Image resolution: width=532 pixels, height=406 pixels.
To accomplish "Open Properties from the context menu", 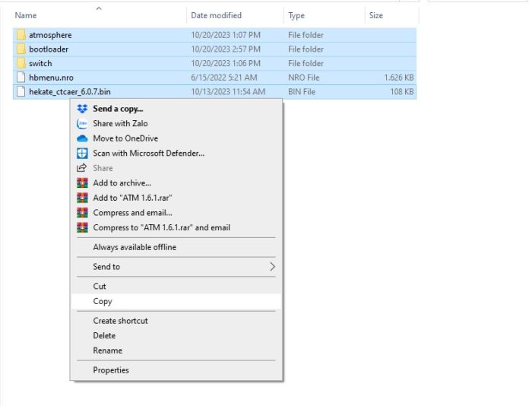I will (111, 370).
